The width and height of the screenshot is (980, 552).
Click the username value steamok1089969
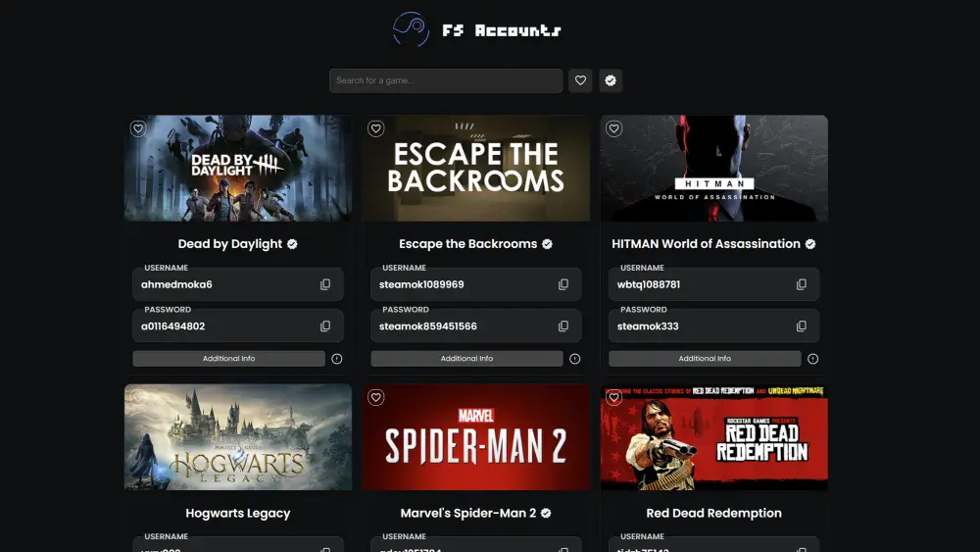click(421, 284)
